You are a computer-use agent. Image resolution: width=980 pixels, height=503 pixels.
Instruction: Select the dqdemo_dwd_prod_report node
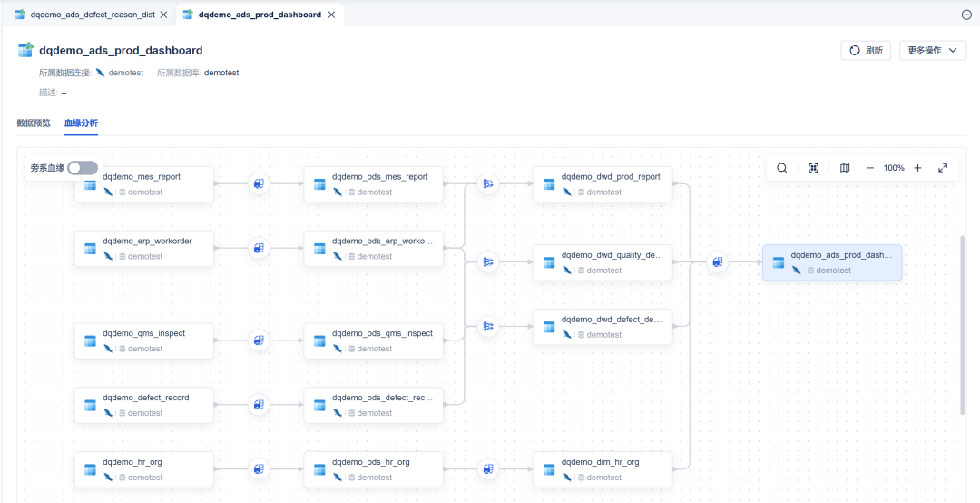click(x=603, y=184)
